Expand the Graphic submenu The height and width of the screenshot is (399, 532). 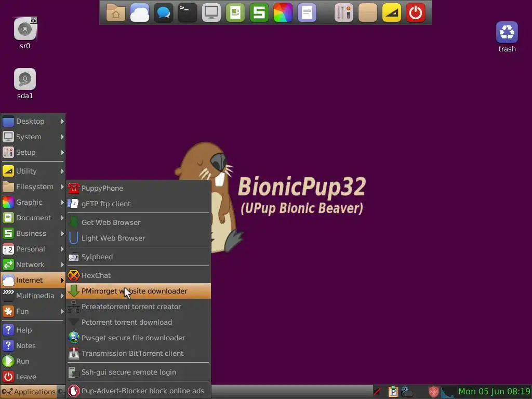pyautogui.click(x=33, y=202)
